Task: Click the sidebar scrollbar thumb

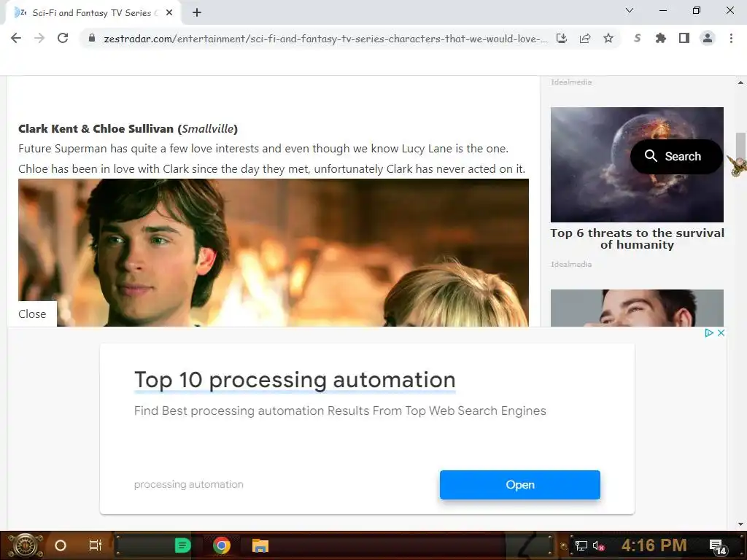Action: click(740, 145)
